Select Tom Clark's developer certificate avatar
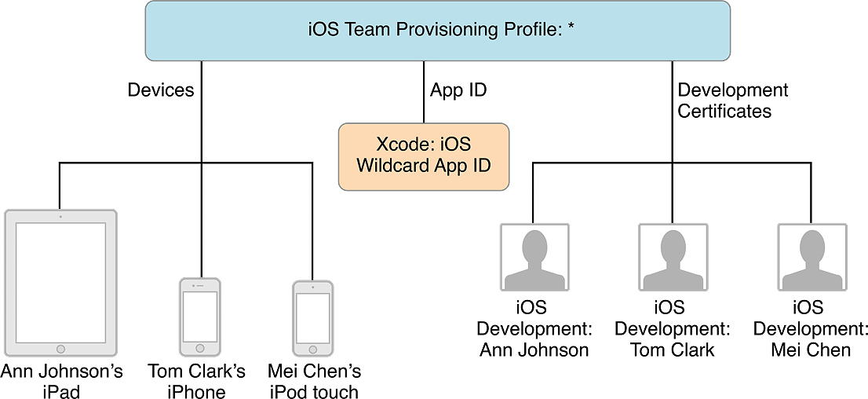This screenshot has width=868, height=399. [x=673, y=257]
